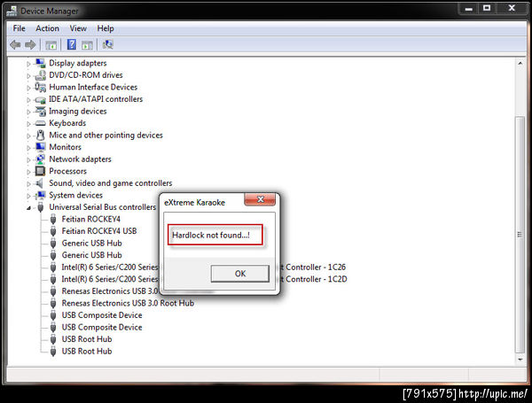Click the IDE ATA/ATAPI controllers icon
The width and height of the screenshot is (532, 403).
[41, 99]
